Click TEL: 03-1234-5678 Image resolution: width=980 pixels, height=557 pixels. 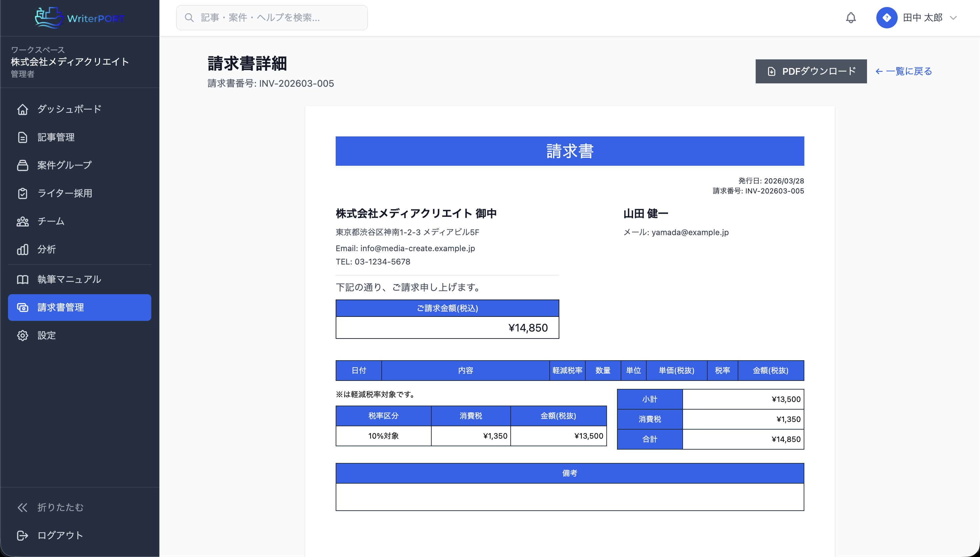tap(373, 262)
